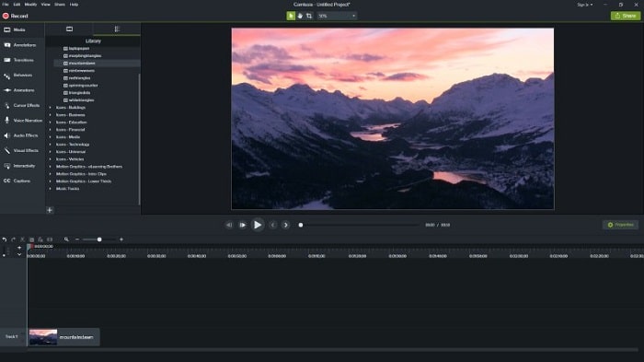Expand the Icons - Vehicles folder
Screen dimensions: 644x362
[x=51, y=159]
